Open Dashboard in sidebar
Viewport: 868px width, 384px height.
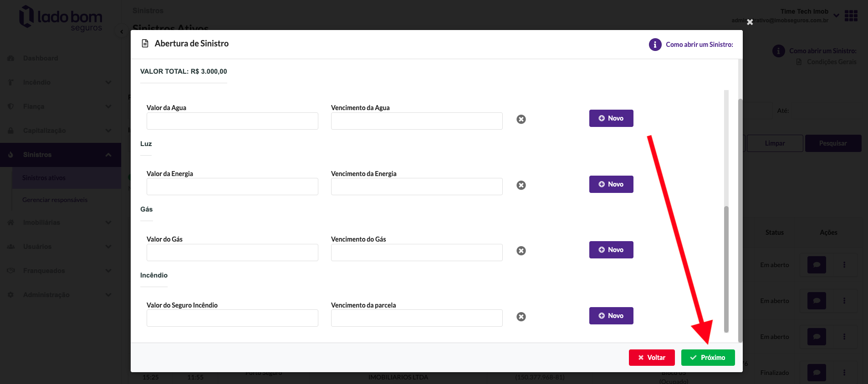[x=41, y=58]
